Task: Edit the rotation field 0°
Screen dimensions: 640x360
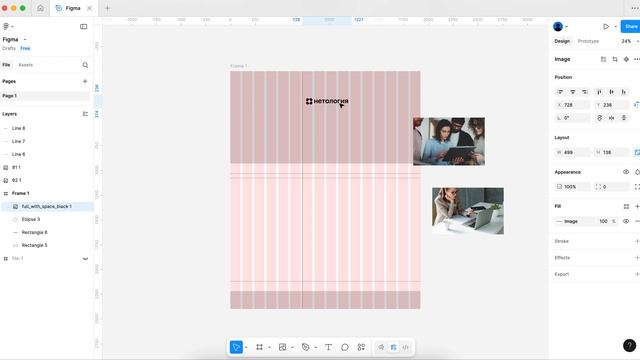Action: (x=572, y=118)
